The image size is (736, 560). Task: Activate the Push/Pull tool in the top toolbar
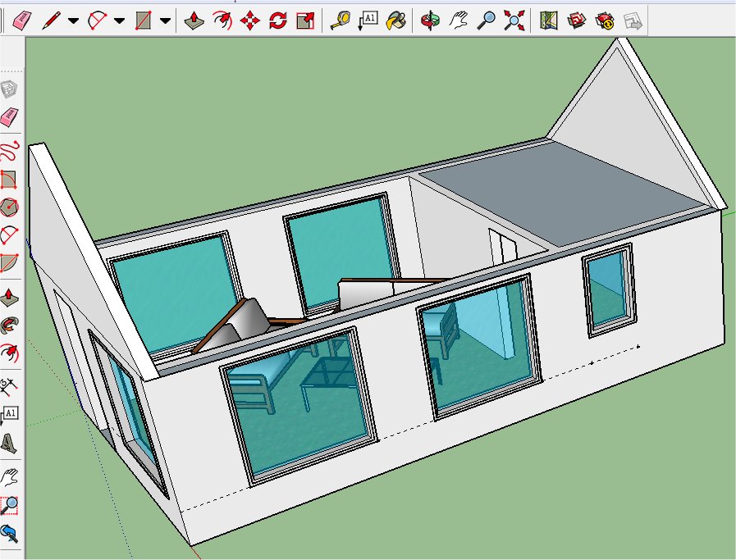194,21
